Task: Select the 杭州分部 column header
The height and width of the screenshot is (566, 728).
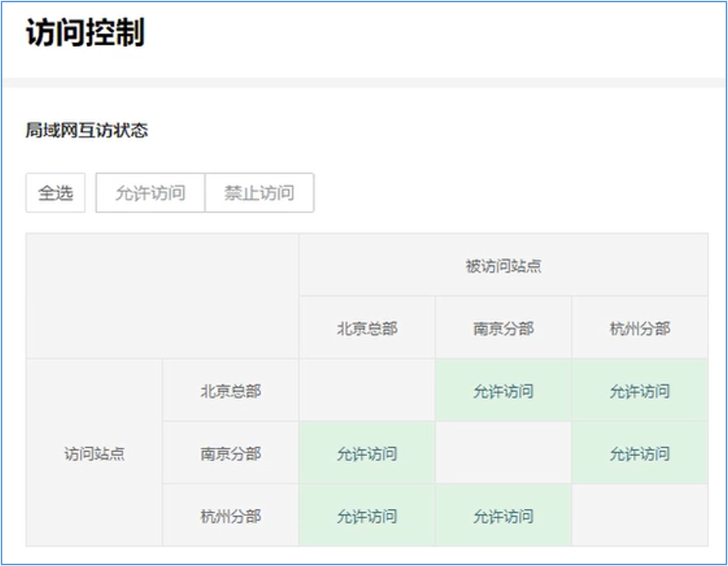Action: (x=640, y=329)
